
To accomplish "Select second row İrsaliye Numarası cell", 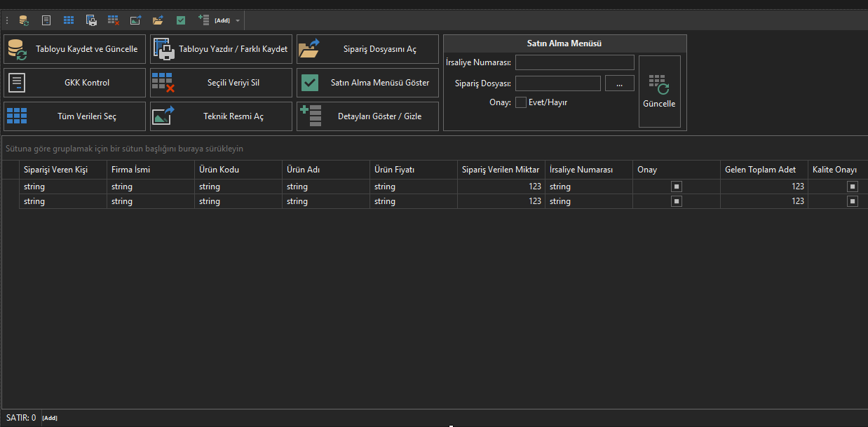I will (x=589, y=201).
